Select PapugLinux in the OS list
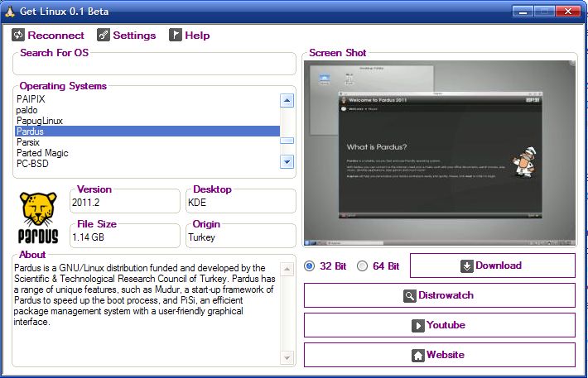This screenshot has height=378, width=588. 147,121
